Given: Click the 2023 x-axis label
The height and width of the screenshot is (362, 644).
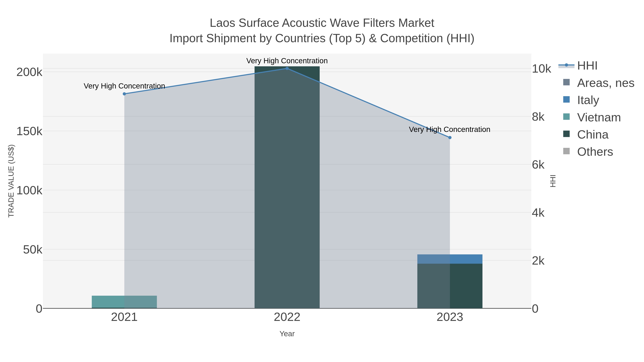Looking at the screenshot, I should click(x=450, y=317).
